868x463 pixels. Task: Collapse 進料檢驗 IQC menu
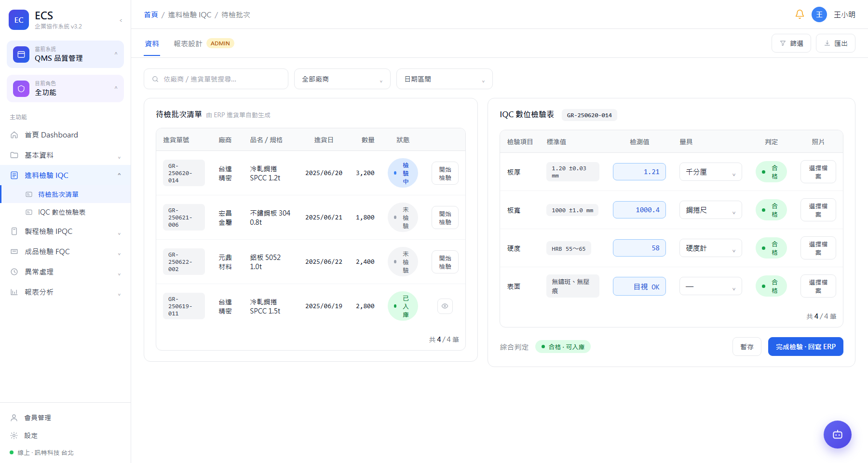[x=65, y=176]
